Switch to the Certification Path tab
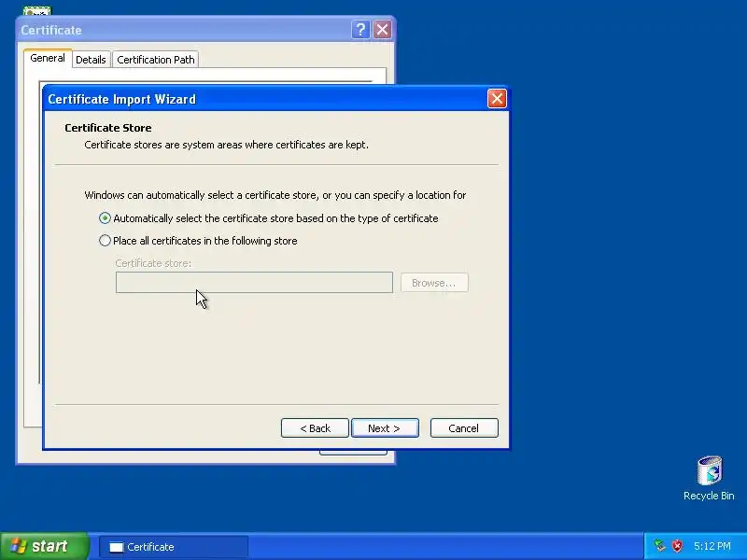Screen dimensions: 747x560 [156, 60]
